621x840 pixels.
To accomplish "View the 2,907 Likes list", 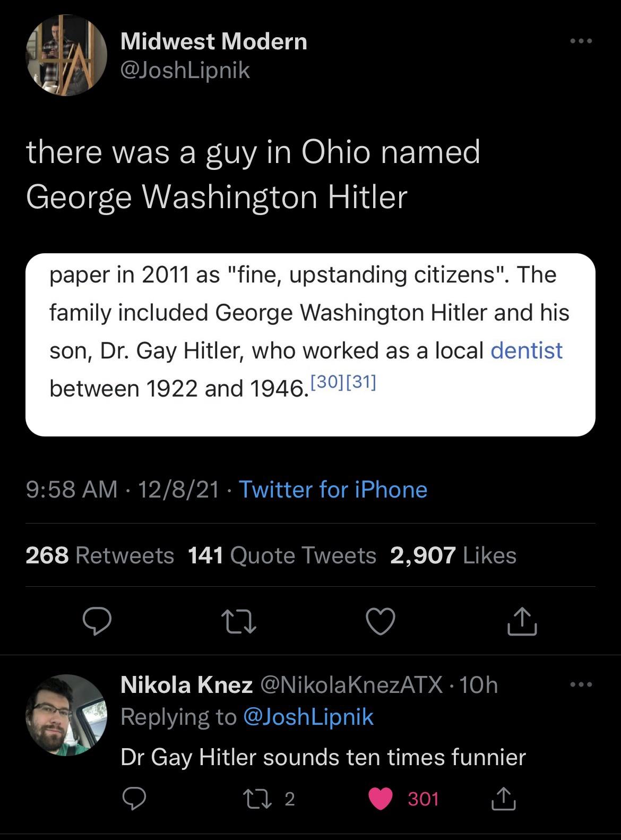I will pos(453,555).
